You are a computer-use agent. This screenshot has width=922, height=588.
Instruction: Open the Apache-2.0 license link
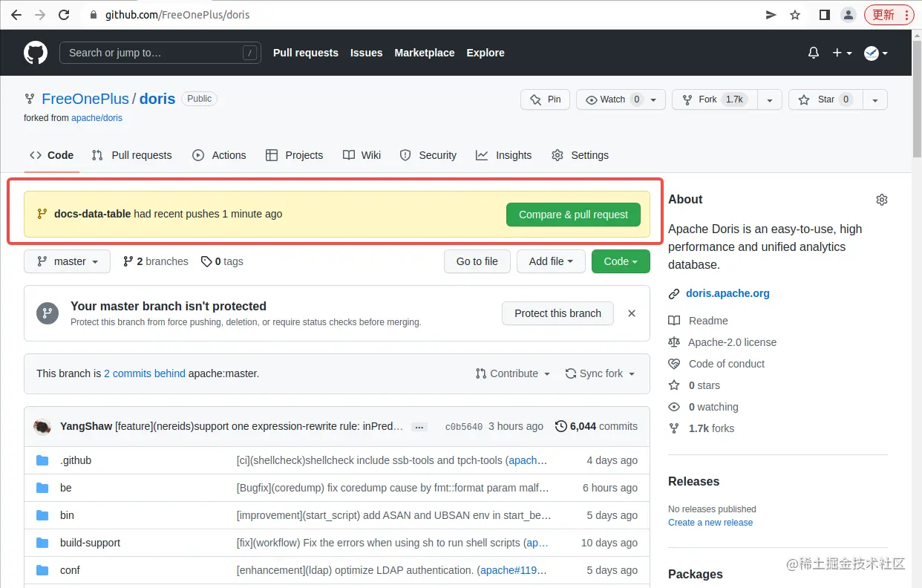coord(732,342)
